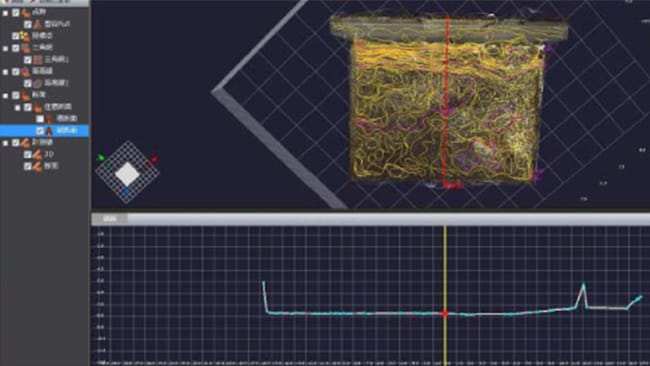Click the blue axis handle on the gizmo

tap(126, 192)
